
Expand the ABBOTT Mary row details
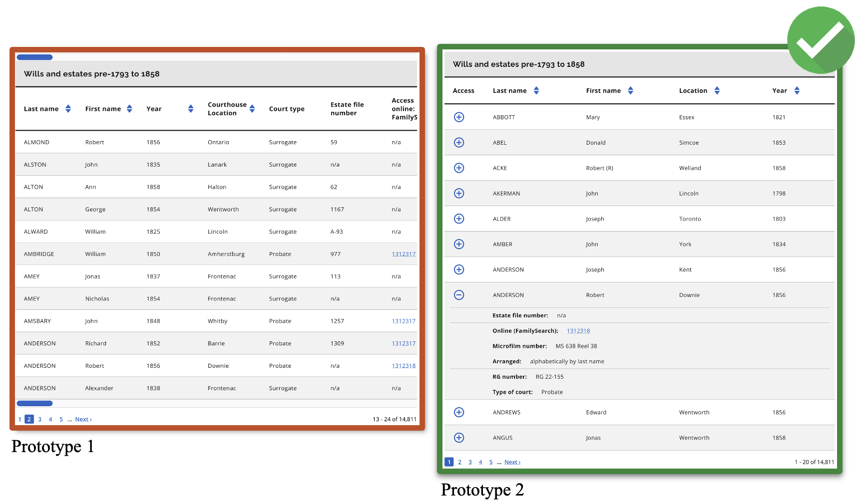point(459,117)
